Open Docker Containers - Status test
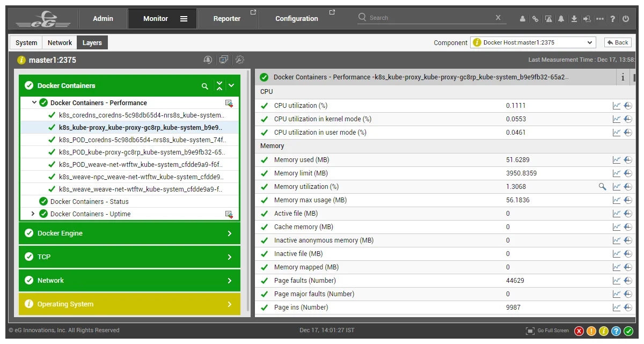 [x=90, y=202]
